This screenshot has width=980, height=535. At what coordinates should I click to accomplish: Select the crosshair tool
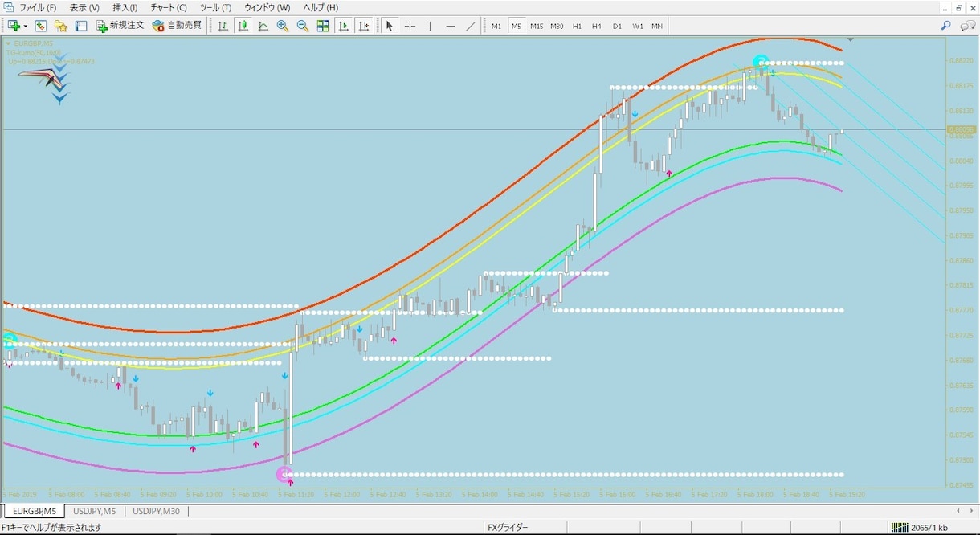click(410, 26)
